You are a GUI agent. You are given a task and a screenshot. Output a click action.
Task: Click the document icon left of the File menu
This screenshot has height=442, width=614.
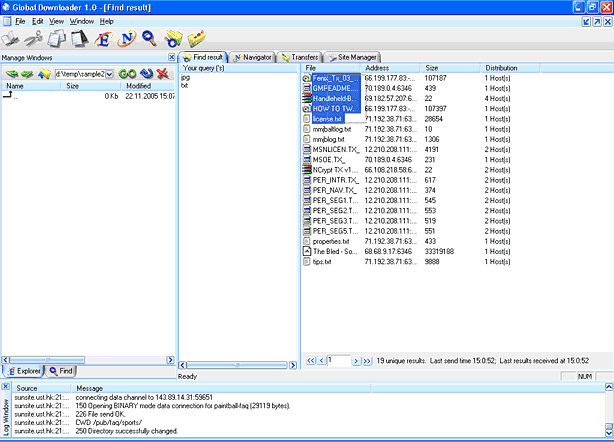pyautogui.click(x=7, y=21)
